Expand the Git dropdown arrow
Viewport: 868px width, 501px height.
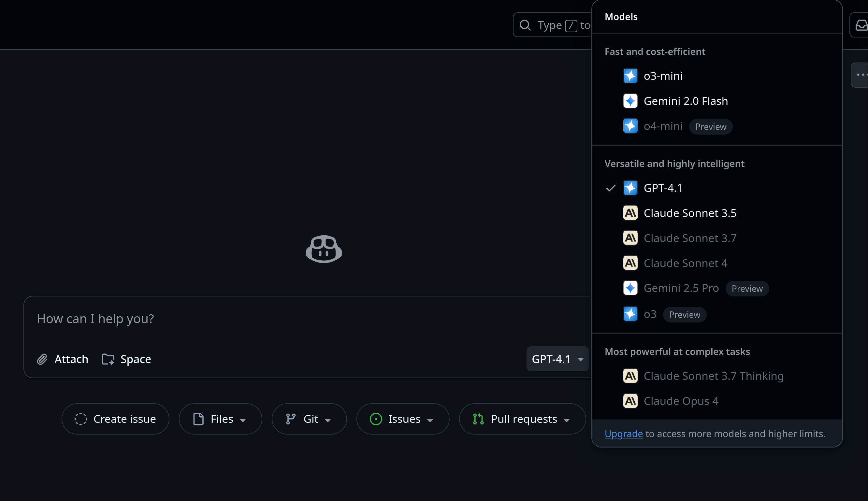coord(328,421)
